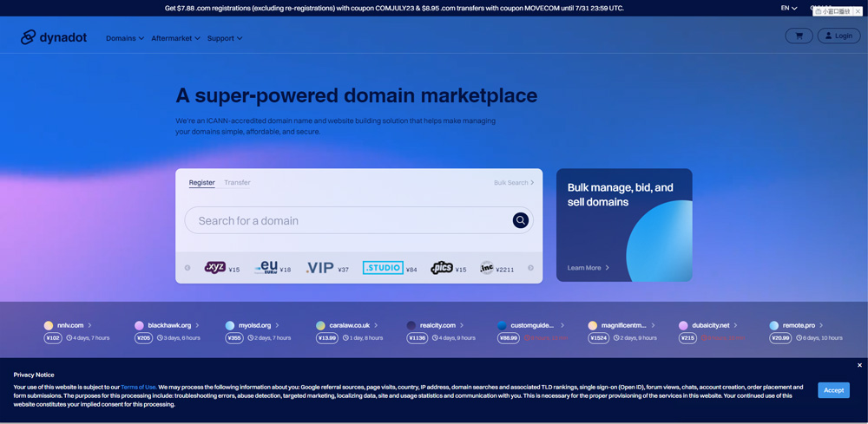Screen dimensions: 868x424
Task: Click the nnlv.com color circle
Action: 49,326
